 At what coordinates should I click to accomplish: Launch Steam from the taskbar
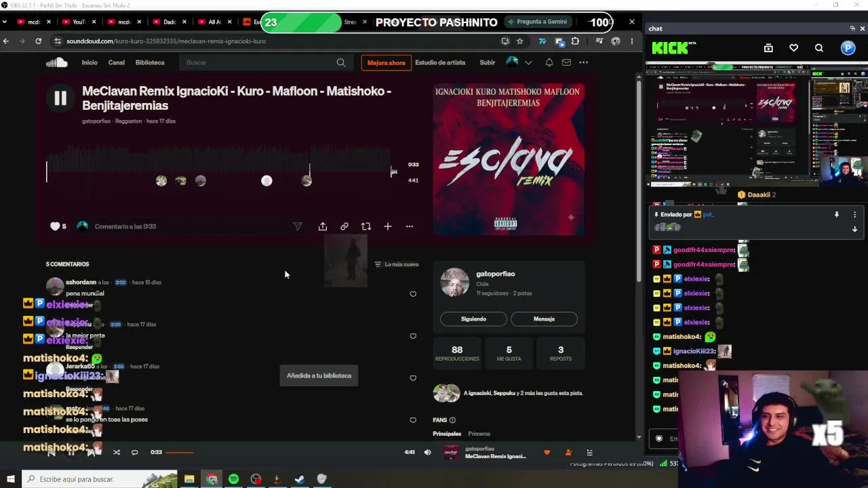point(300,479)
